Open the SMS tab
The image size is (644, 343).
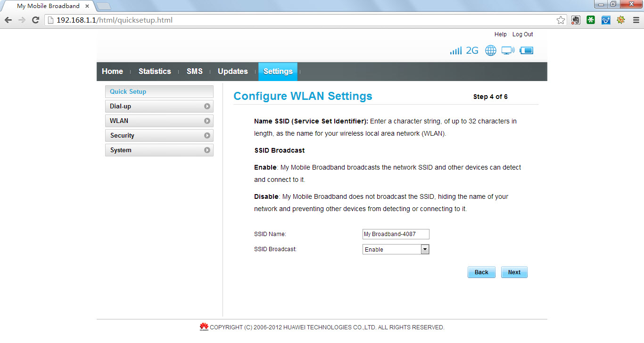click(x=194, y=72)
